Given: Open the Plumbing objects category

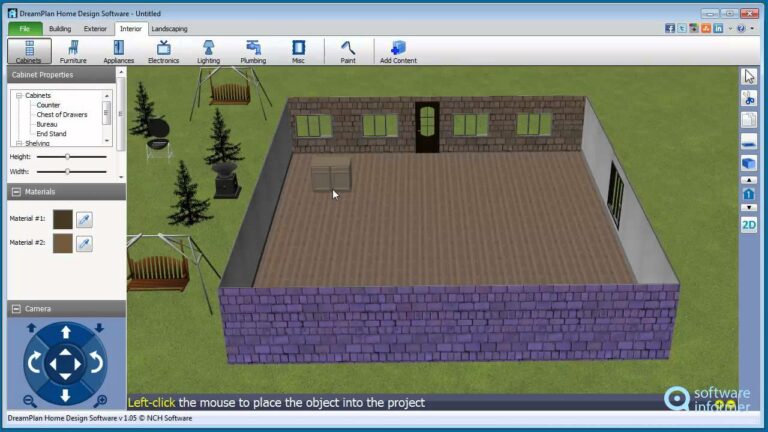Looking at the screenshot, I should [253, 51].
